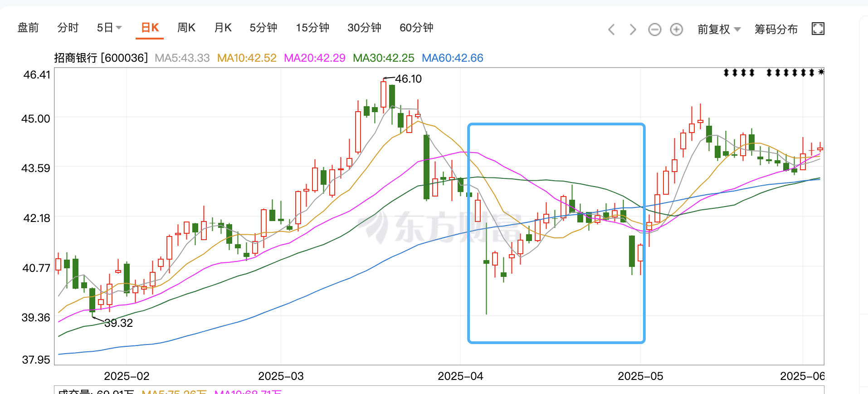Zoom in chart with plus icon
Screen dimensions: 868x394
[676, 30]
